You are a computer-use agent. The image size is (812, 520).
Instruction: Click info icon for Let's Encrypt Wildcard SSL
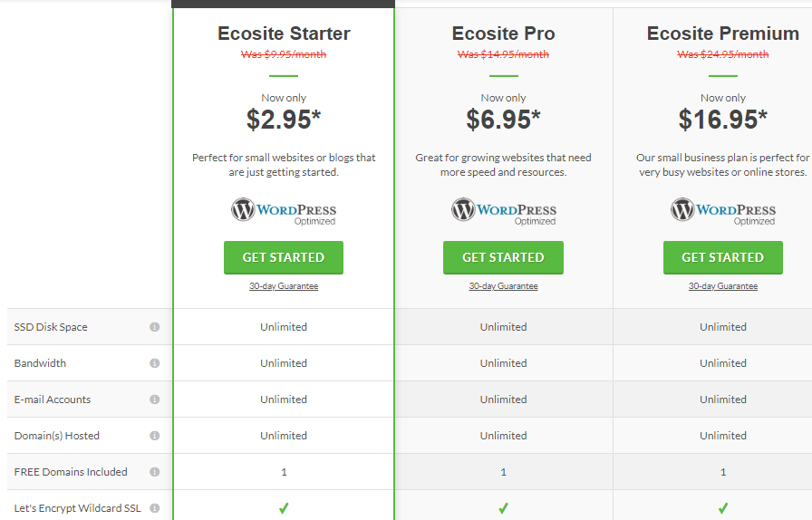coord(154,508)
